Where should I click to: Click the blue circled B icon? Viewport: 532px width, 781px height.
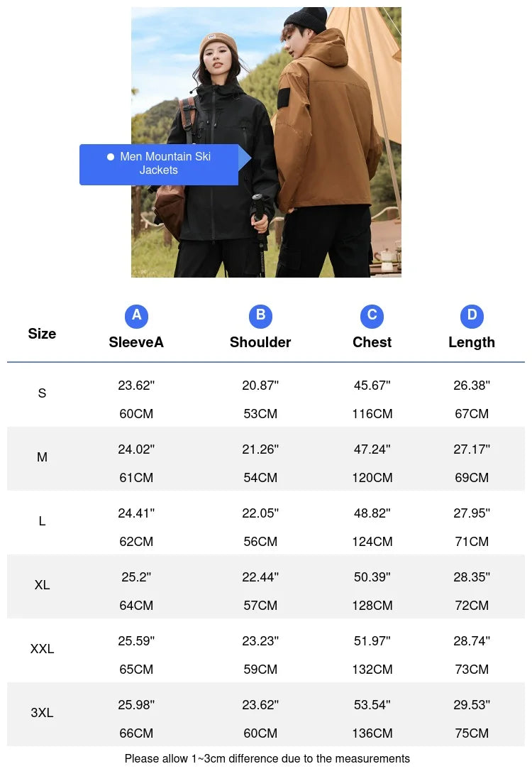[x=260, y=316]
